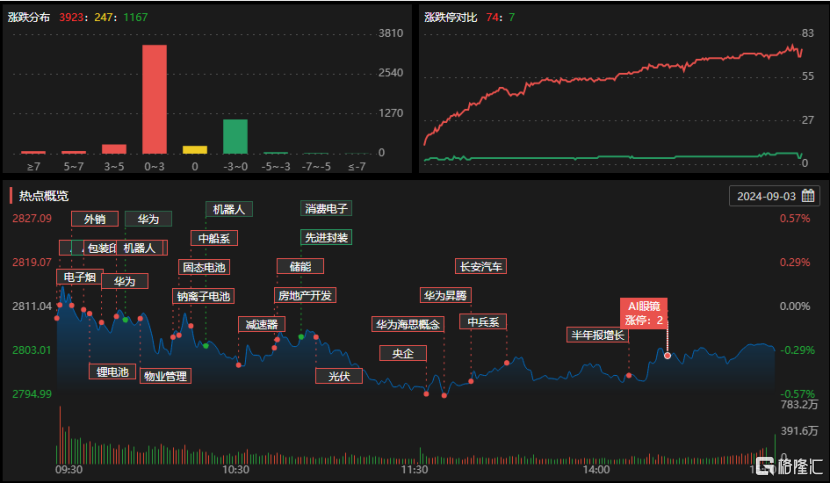Image resolution: width=830 pixels, height=483 pixels.
Task: Click the -7~-5 axis label
Action: pos(316,166)
